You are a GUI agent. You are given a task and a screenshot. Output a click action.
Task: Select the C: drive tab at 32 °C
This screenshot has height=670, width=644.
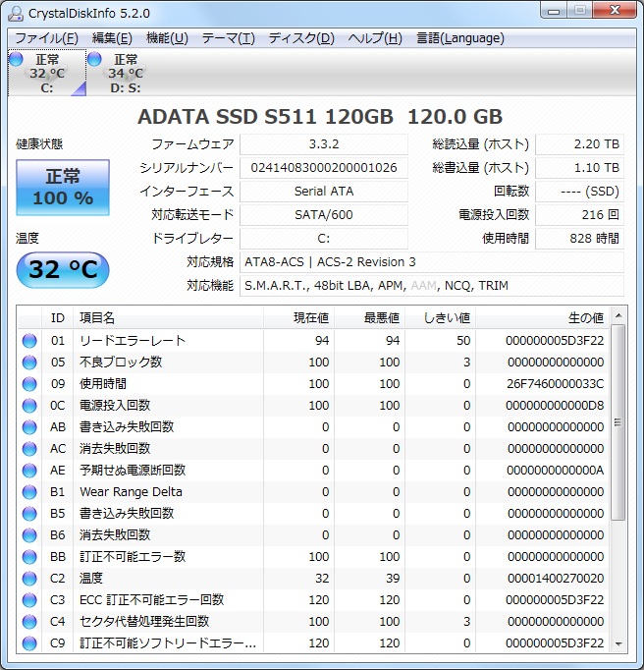tap(47, 73)
